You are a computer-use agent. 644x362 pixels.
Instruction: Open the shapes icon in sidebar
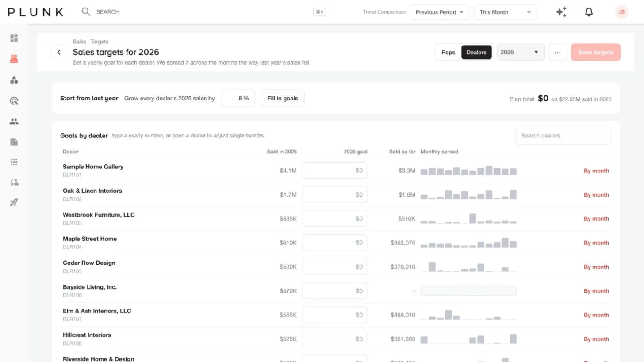pos(14,80)
